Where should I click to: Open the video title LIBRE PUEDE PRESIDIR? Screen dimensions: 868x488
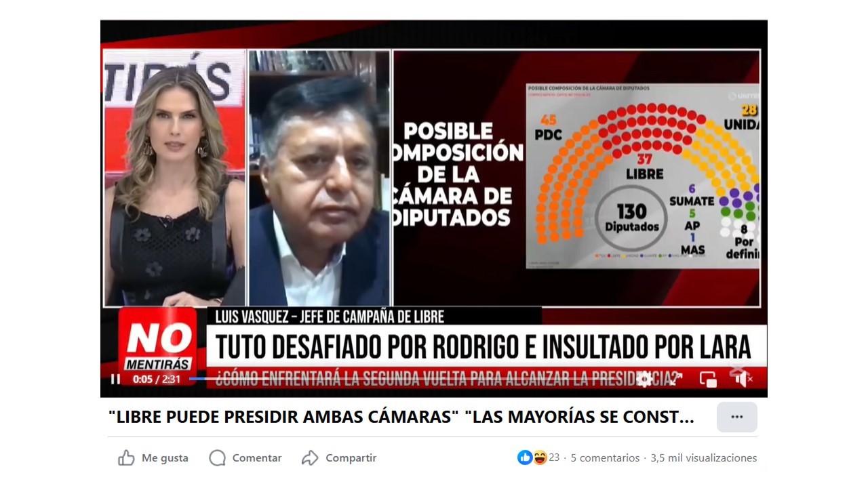coord(401,417)
